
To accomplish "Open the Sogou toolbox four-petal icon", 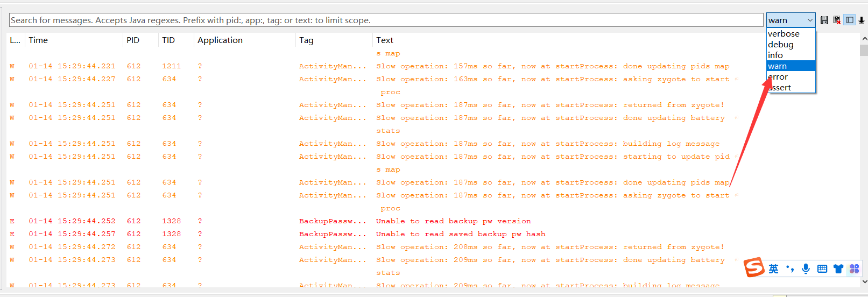I will coord(854,268).
